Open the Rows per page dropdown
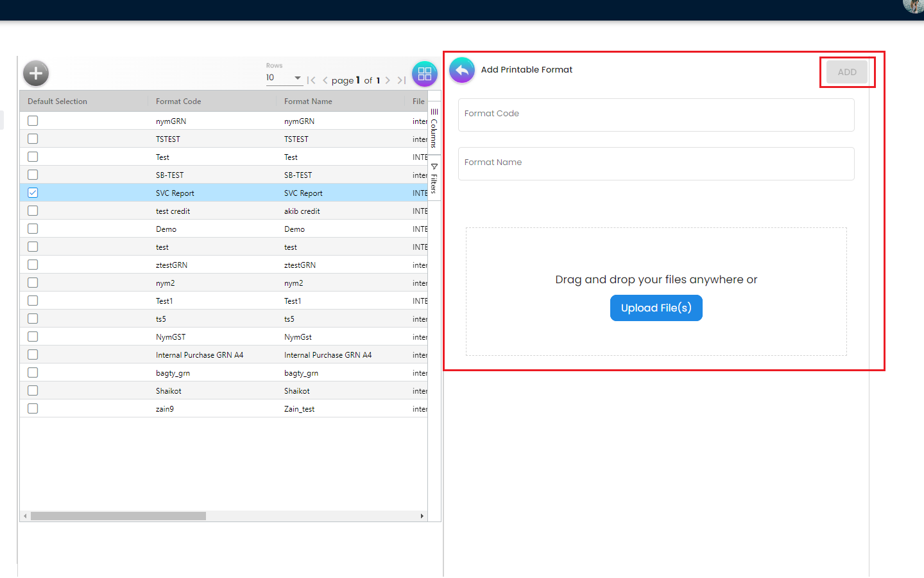This screenshot has width=924, height=578. pyautogui.click(x=284, y=78)
